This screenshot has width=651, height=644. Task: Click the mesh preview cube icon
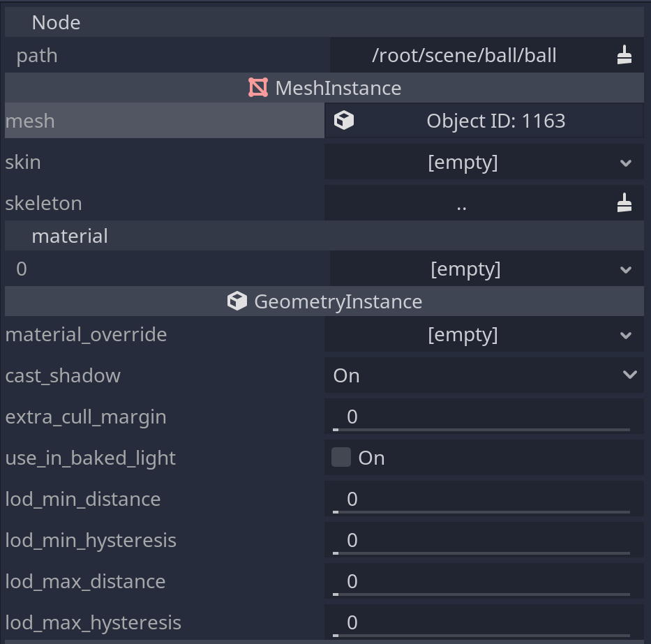click(343, 120)
